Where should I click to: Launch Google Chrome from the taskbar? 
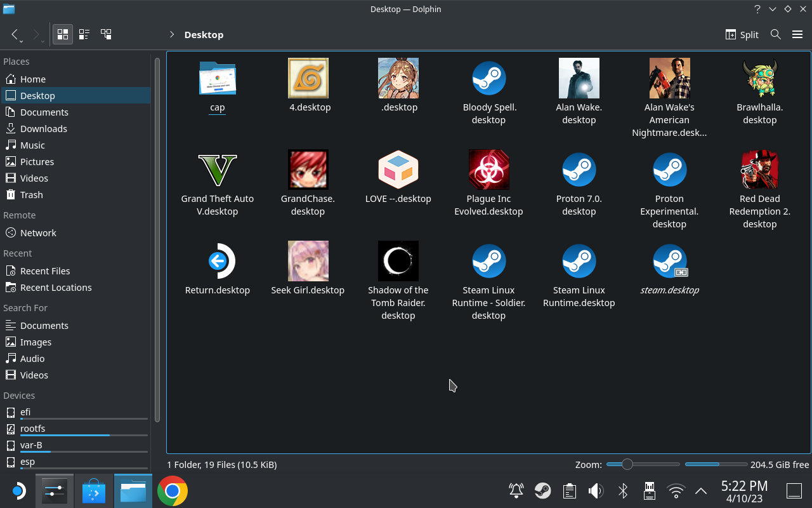172,491
